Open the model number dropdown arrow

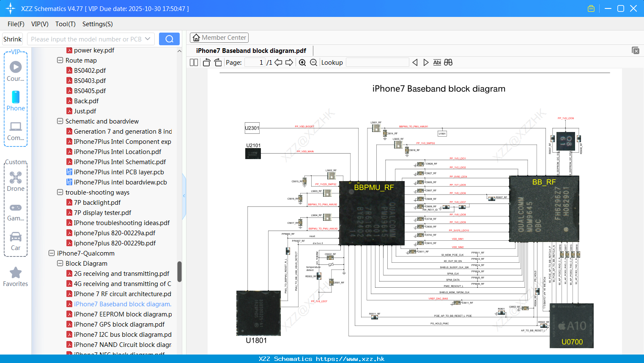pyautogui.click(x=148, y=39)
